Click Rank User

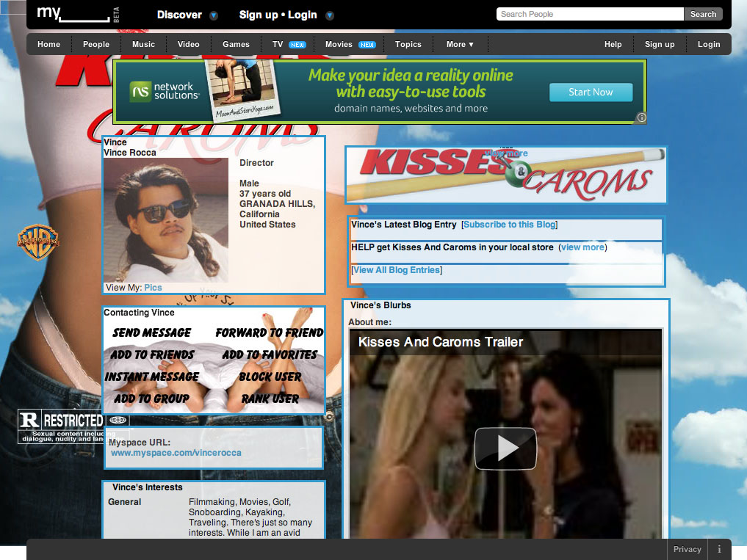click(x=270, y=399)
